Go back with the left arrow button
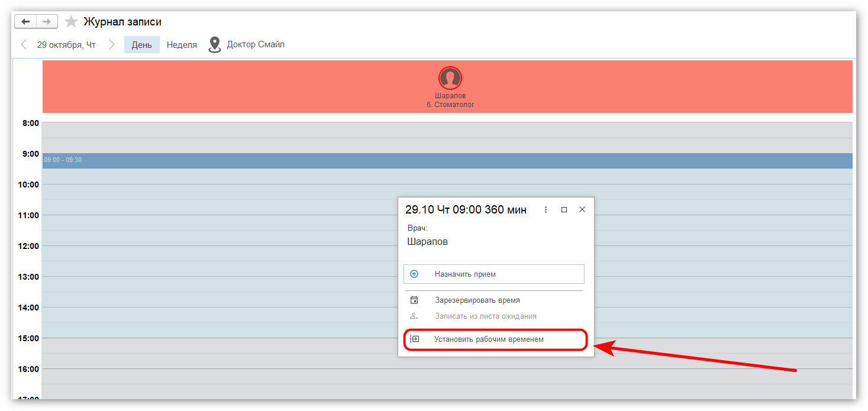The height and width of the screenshot is (411, 868). point(25,22)
